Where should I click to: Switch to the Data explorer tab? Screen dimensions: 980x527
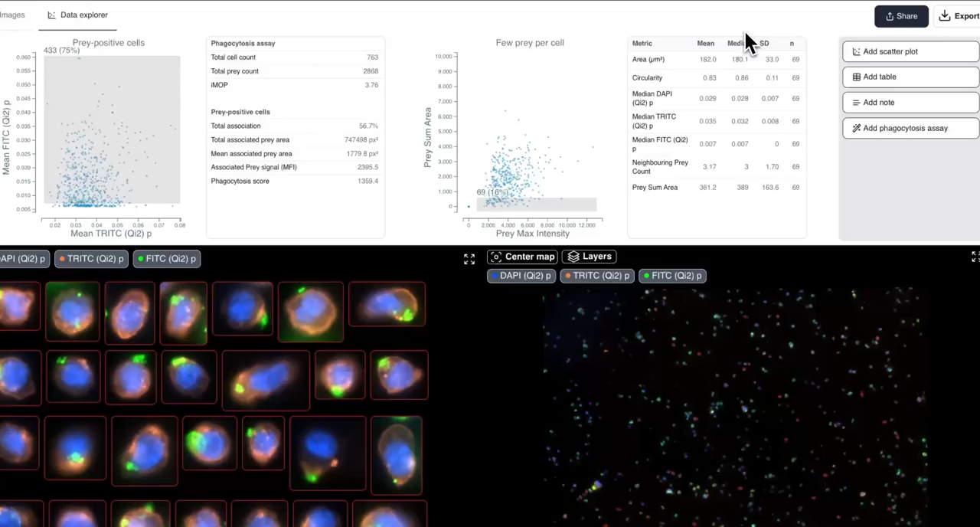(83, 15)
